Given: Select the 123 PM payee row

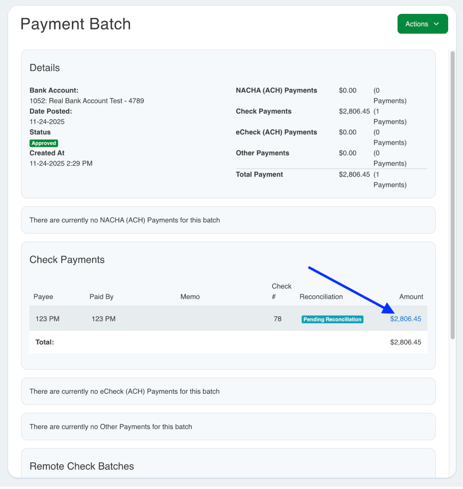Looking at the screenshot, I should click(228, 319).
